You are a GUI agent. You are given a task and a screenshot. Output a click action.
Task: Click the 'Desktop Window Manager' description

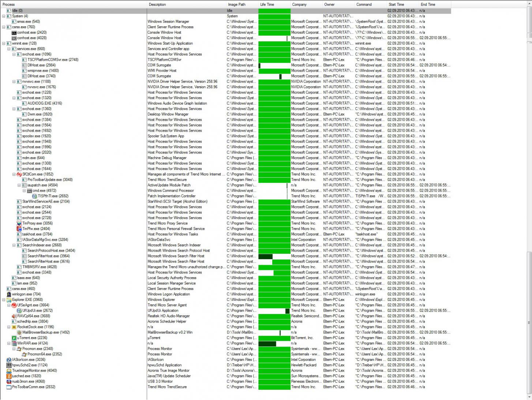[x=168, y=114]
